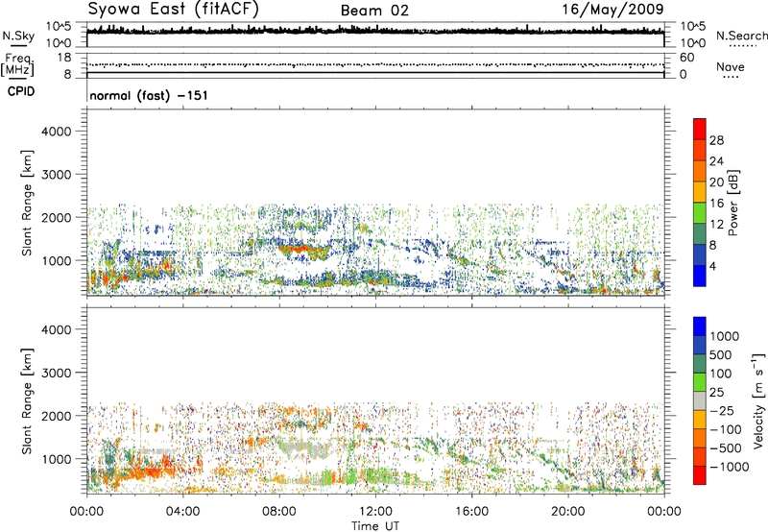Click the power panel's 'Slant Range [km]' label

click(x=27, y=203)
